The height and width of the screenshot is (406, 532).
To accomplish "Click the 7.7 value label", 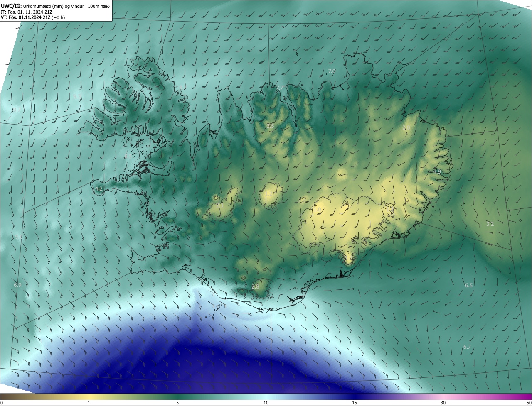I will point(280,88).
